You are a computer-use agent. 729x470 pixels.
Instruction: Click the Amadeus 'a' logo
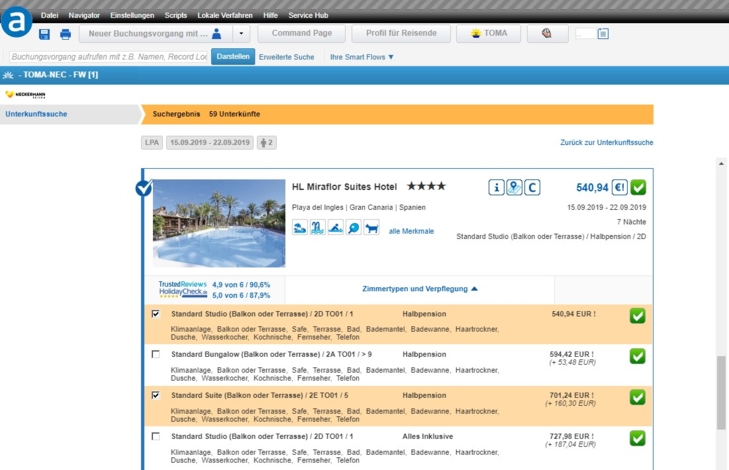[x=17, y=21]
